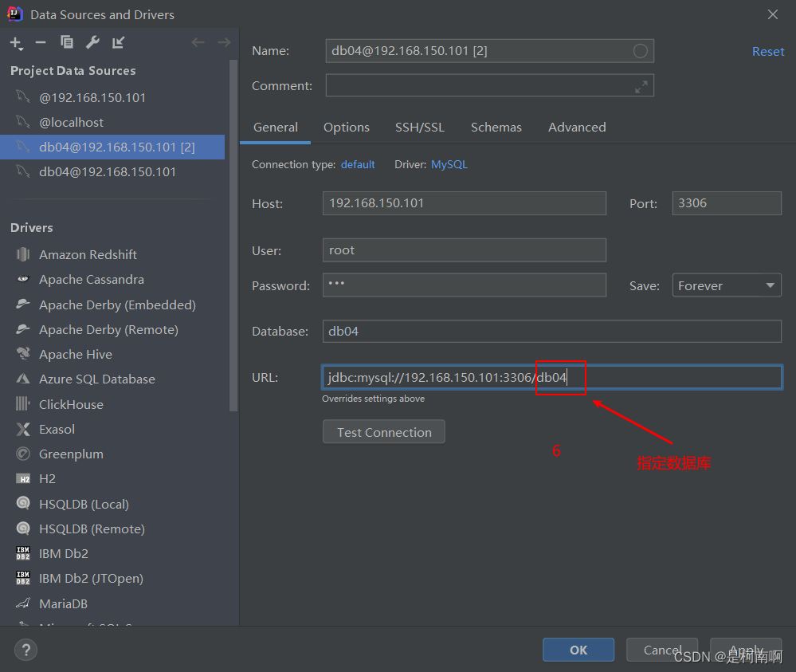
Task: Select the MariaDB driver
Action: [63, 603]
